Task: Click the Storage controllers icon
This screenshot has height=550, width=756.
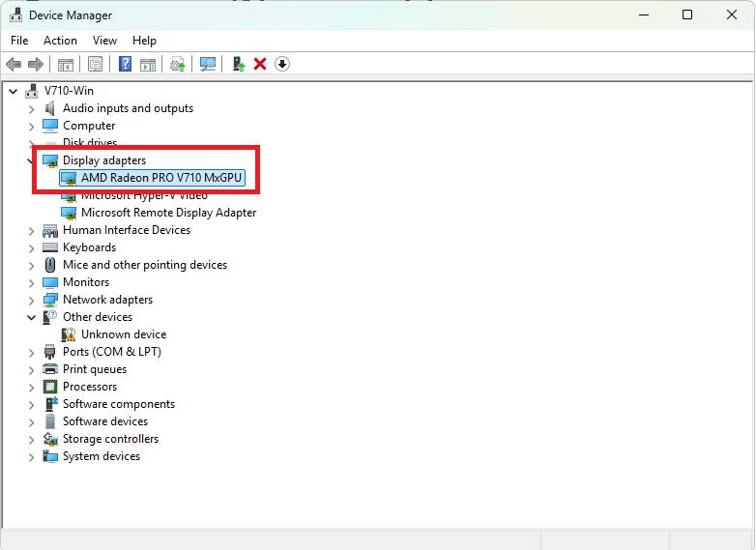Action: click(x=50, y=439)
